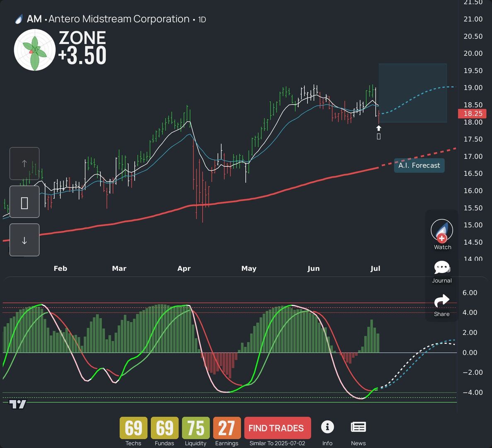Click the 0.00 oscillator axis label
The height and width of the screenshot is (448, 492).
(x=470, y=353)
